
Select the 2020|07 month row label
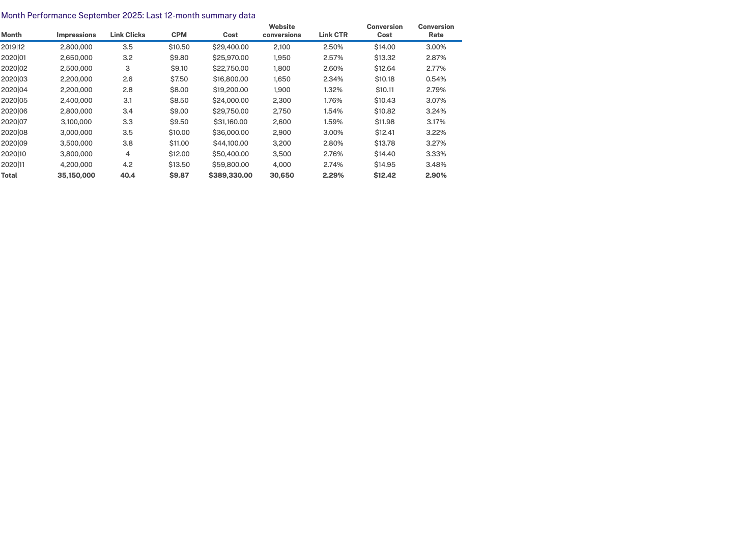coord(14,122)
